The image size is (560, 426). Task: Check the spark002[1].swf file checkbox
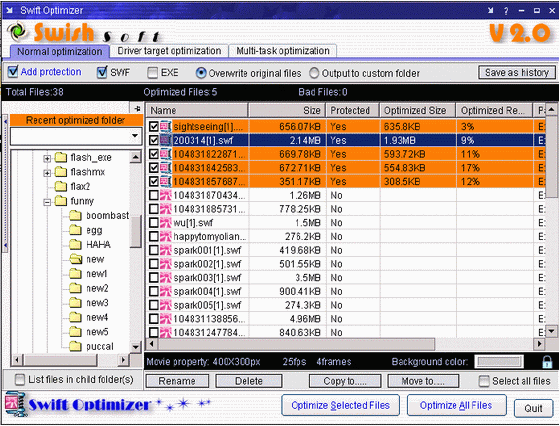point(154,264)
